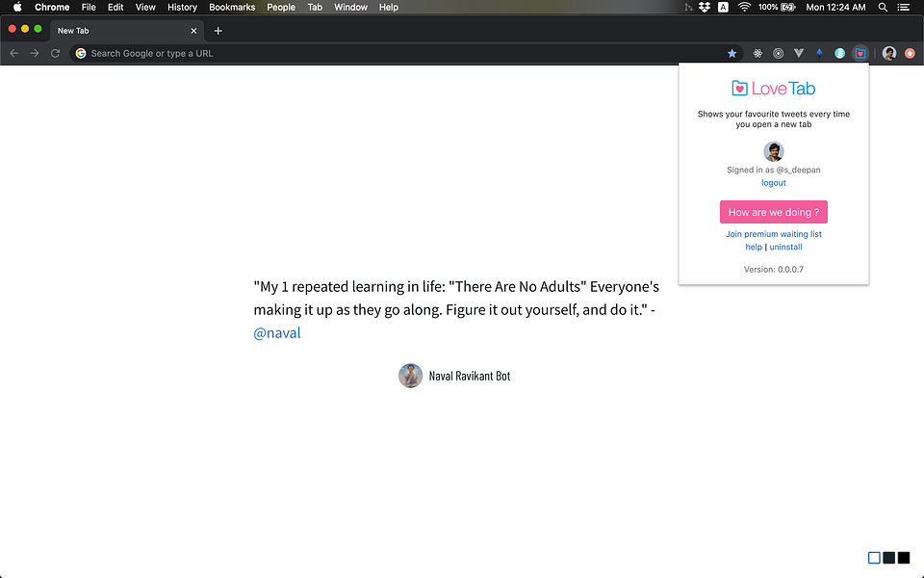Focus the 'Search Google or type a URL' bar
This screenshot has height=578, width=924.
coord(406,54)
